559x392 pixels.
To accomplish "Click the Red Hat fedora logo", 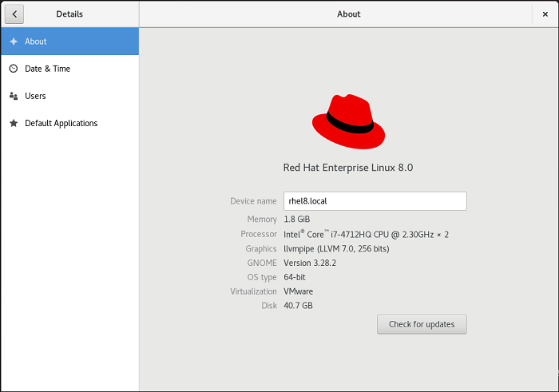I will point(348,121).
